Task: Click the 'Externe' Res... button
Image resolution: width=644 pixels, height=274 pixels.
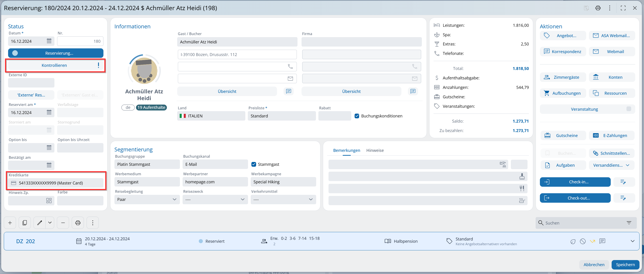Action: (x=31, y=95)
